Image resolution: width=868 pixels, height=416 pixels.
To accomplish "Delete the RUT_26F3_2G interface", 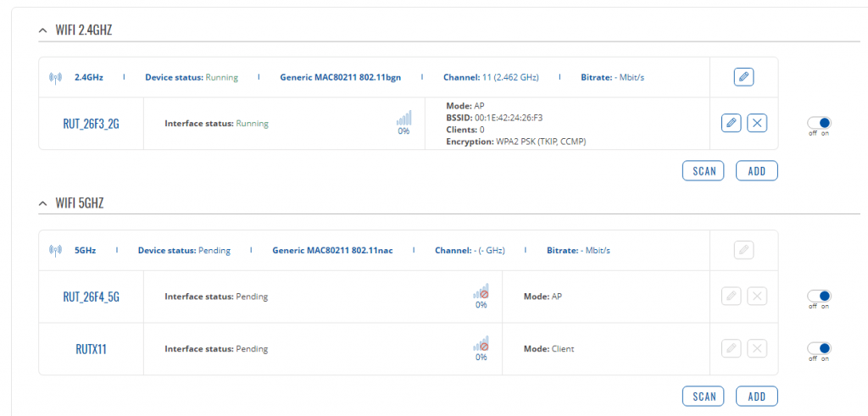I will [757, 123].
